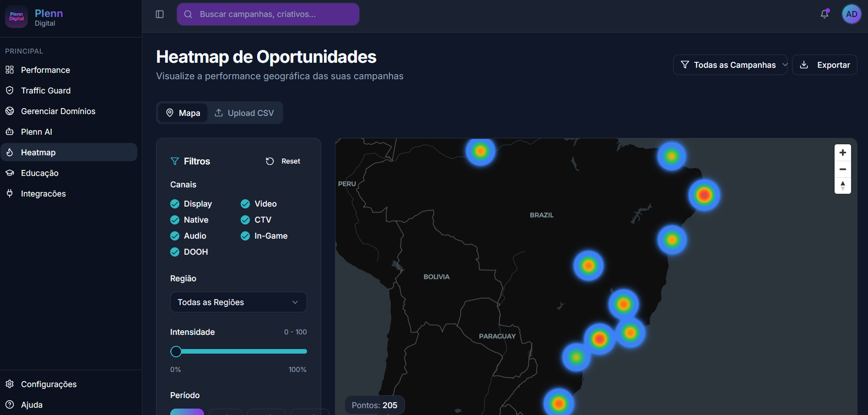Toggle off the DOOH channel
This screenshot has width=868, height=415.
tap(175, 252)
